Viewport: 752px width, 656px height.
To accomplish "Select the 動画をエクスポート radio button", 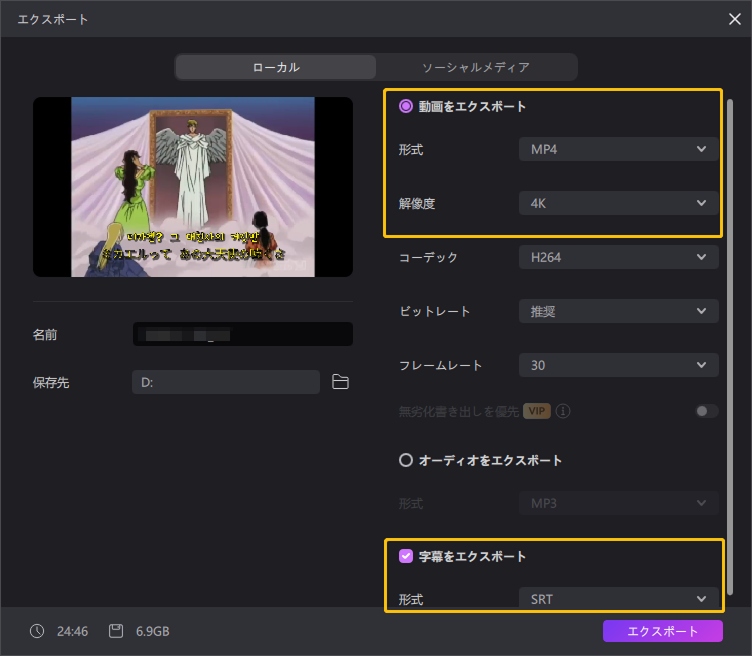I will (406, 106).
